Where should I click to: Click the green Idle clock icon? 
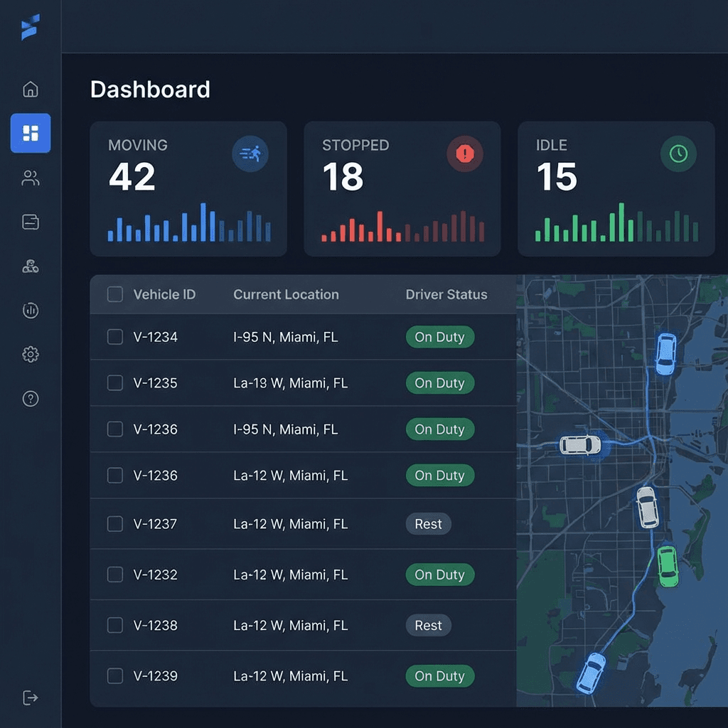(678, 154)
